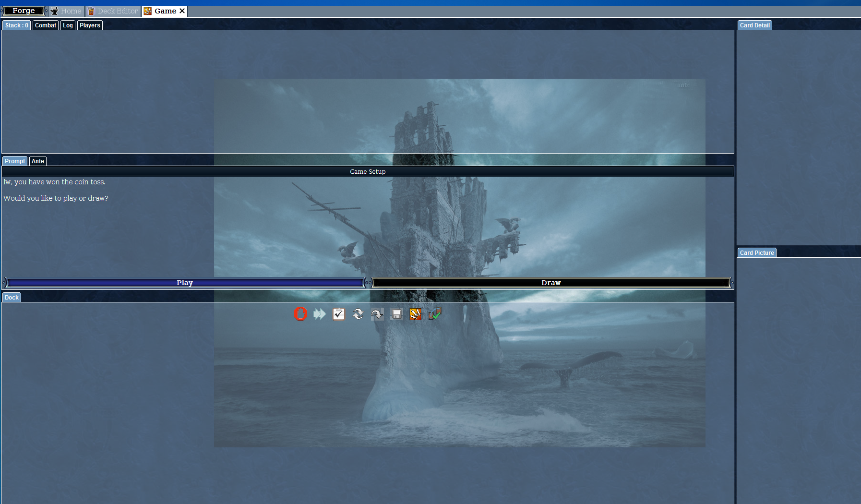Choose Draw to go second

point(551,283)
